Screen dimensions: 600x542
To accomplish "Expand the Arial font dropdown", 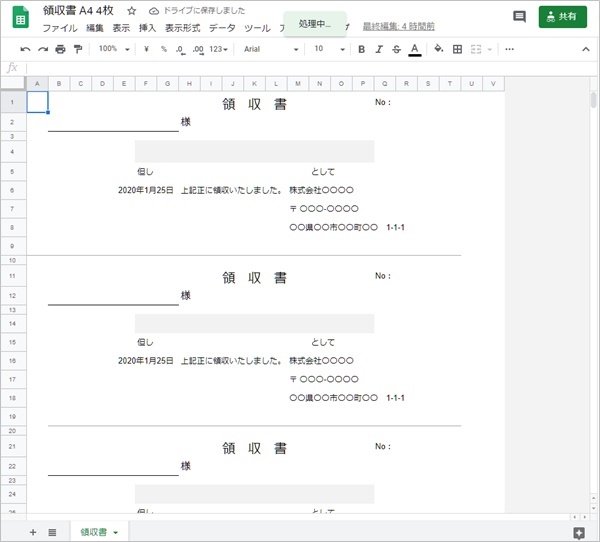I will 270,49.
